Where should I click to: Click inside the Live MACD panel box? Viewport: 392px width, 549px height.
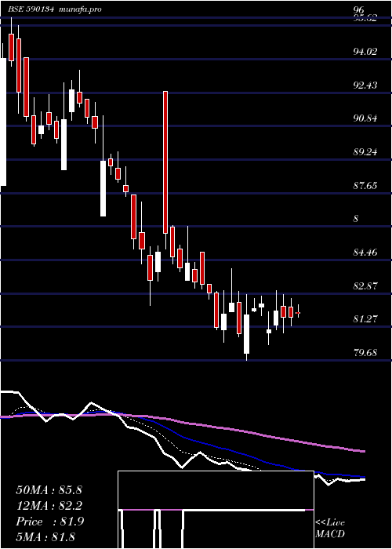[x=216, y=510]
